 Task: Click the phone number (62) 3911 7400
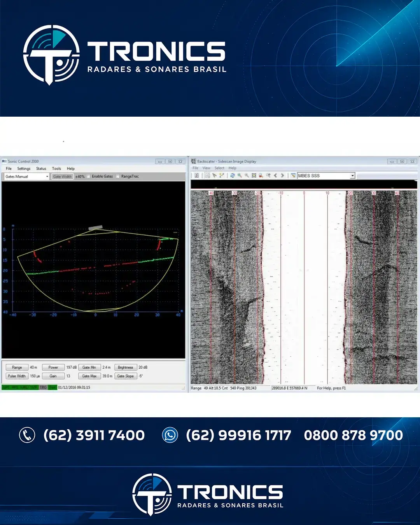[94, 435]
